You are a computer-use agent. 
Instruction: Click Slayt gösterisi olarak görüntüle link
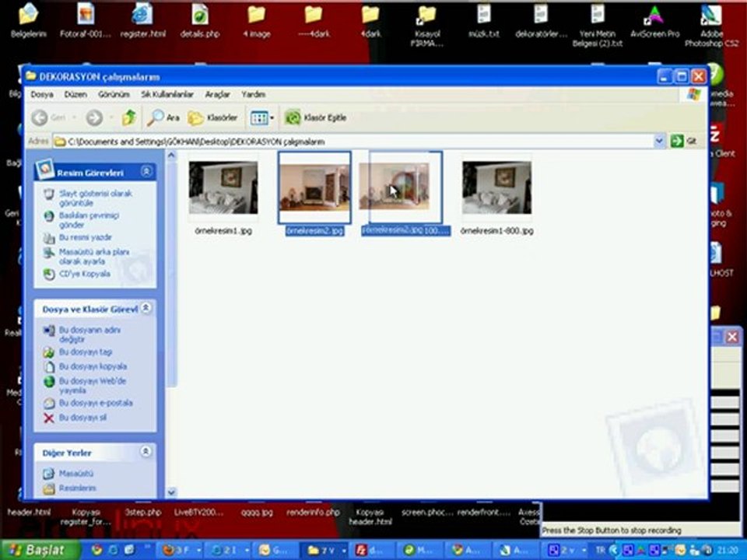point(84,198)
